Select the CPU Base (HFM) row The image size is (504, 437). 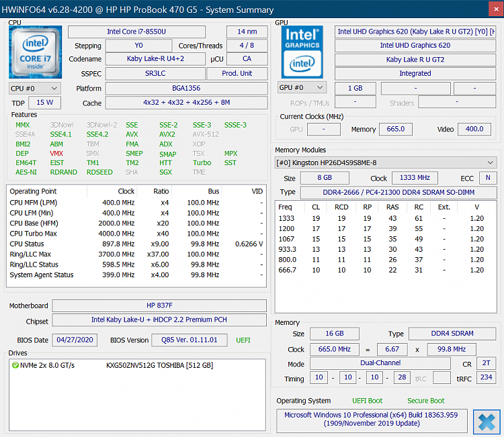[136, 223]
